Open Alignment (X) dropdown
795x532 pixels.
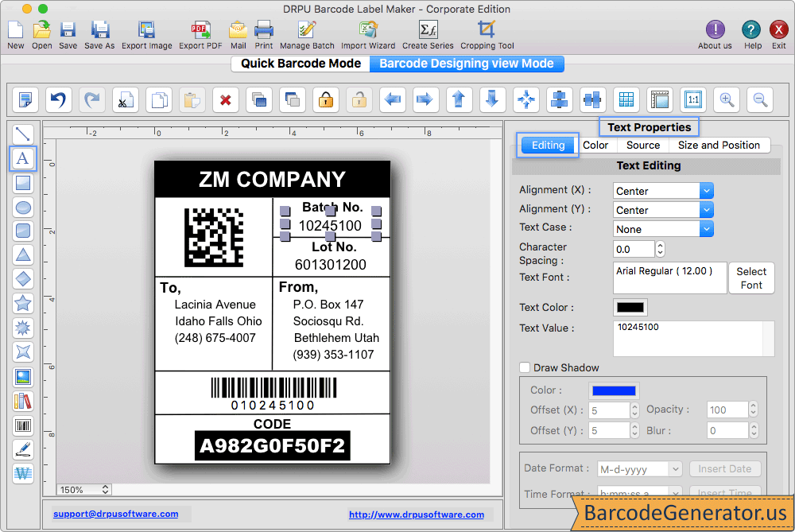tap(663, 191)
